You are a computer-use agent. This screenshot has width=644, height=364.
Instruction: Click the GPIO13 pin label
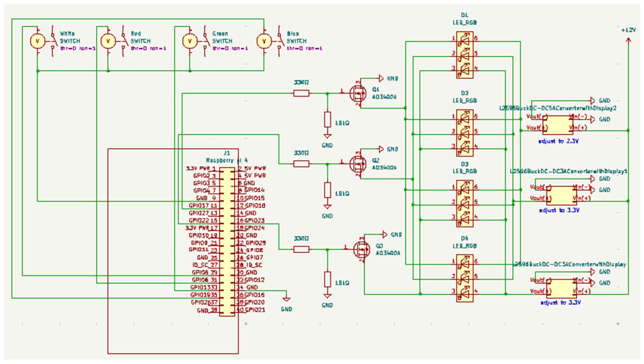201,287
